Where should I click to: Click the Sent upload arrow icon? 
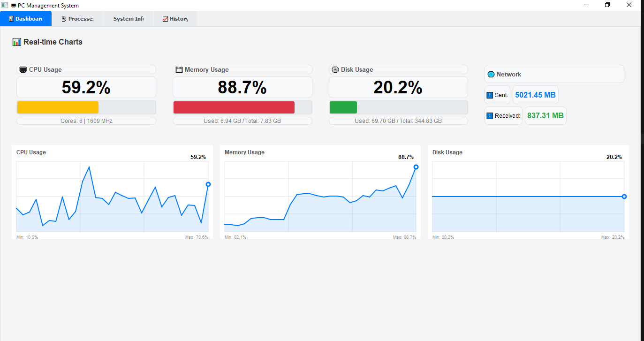click(490, 95)
